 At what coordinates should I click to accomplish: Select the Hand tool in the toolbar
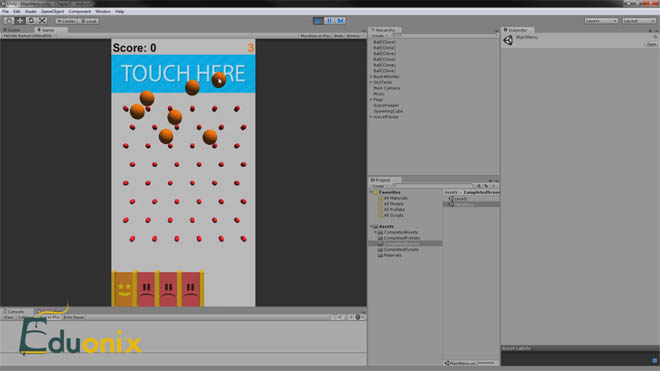click(9, 21)
